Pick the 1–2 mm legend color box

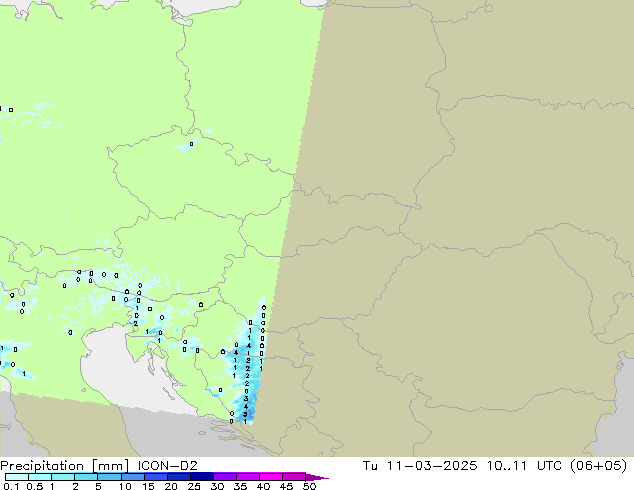pos(63,477)
